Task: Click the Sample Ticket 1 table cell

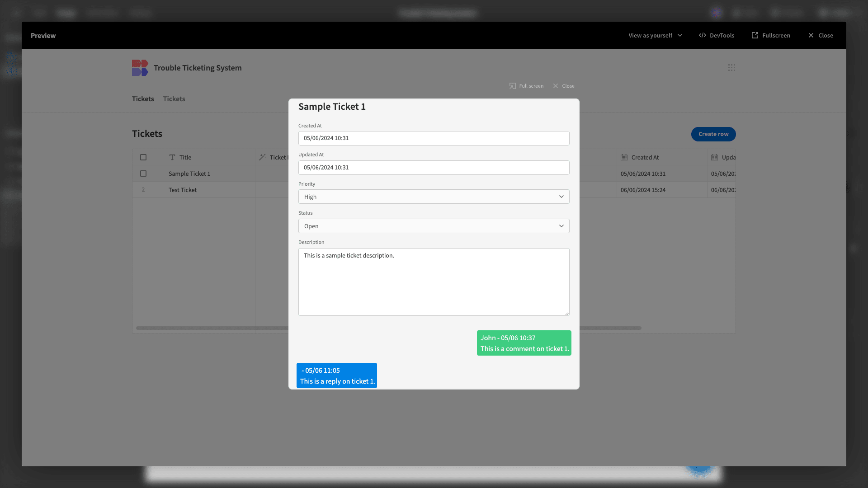Action: coord(189,174)
